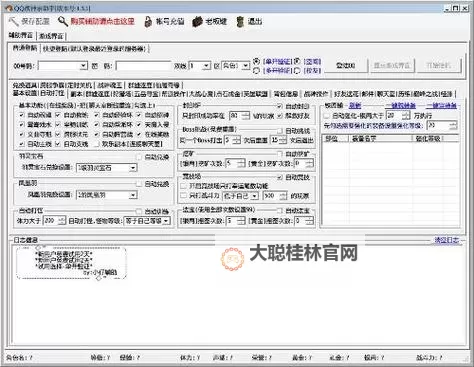Image resolution: width=474 pixels, height=367 pixels.
Task: Toggle the 只打战斗力 checkbox
Action: 184,195
